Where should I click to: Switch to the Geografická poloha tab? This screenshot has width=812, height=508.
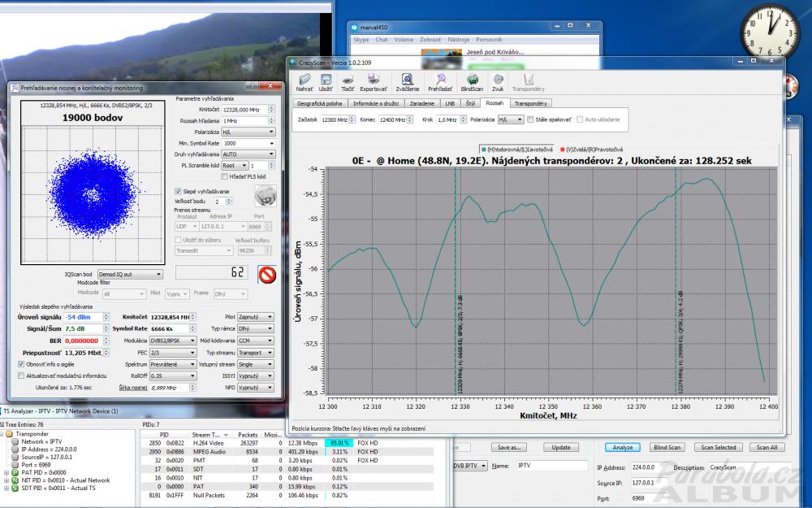(319, 104)
